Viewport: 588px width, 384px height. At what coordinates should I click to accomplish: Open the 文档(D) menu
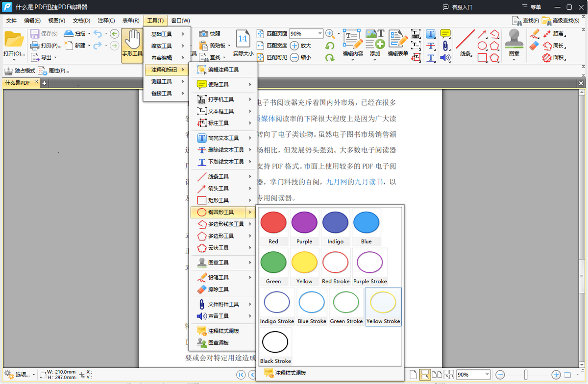click(x=81, y=21)
